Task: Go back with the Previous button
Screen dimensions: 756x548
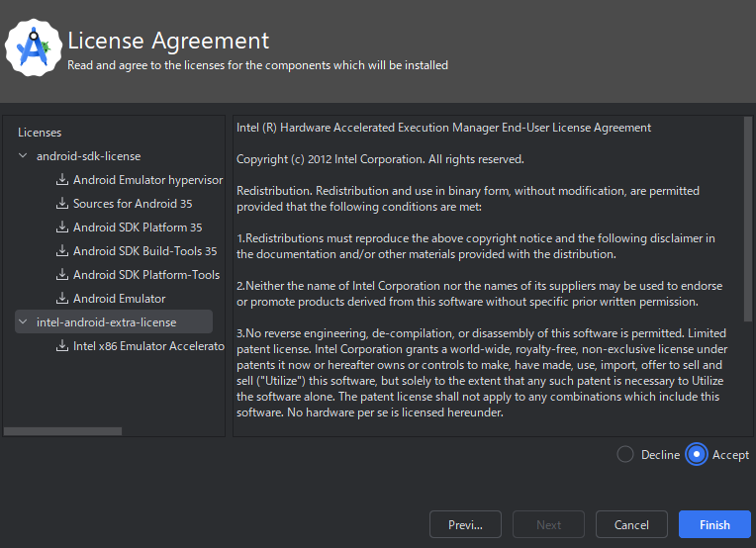Action: point(465,525)
